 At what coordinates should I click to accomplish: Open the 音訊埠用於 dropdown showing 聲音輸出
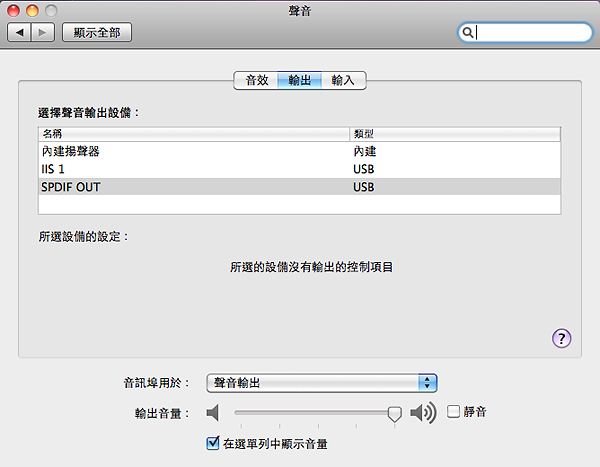pyautogui.click(x=322, y=383)
